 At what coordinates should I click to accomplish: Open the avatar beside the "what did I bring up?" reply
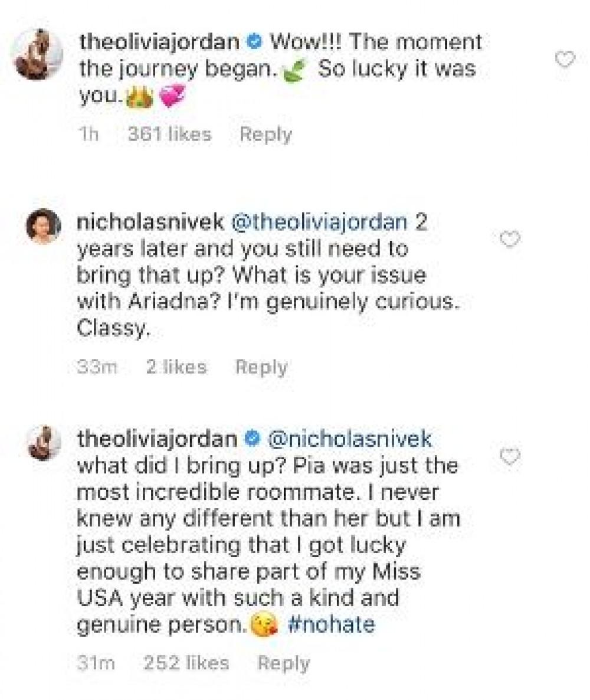(44, 443)
